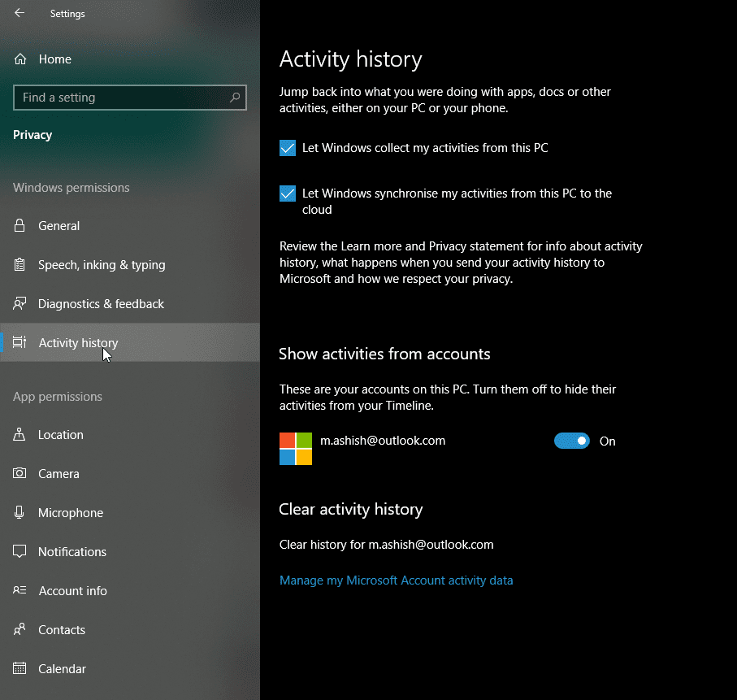This screenshot has height=700, width=737.
Task: Click the Clear activity history heading
Action: tap(351, 509)
